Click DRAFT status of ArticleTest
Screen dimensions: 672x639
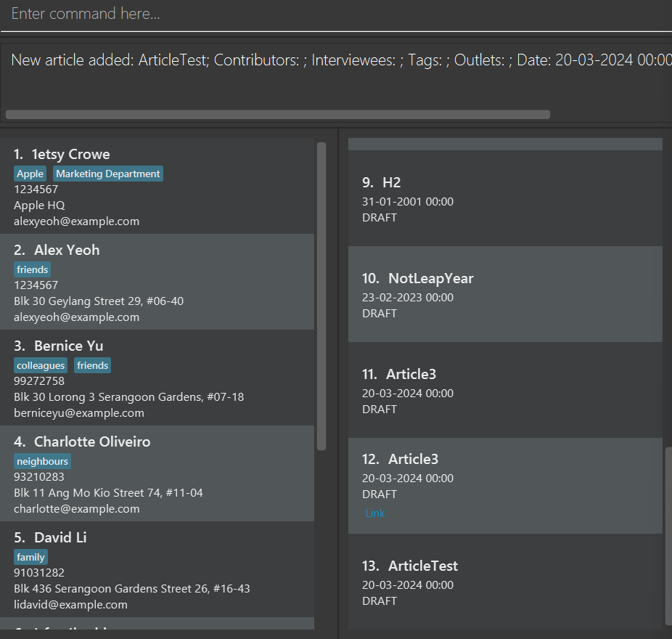[x=380, y=601]
